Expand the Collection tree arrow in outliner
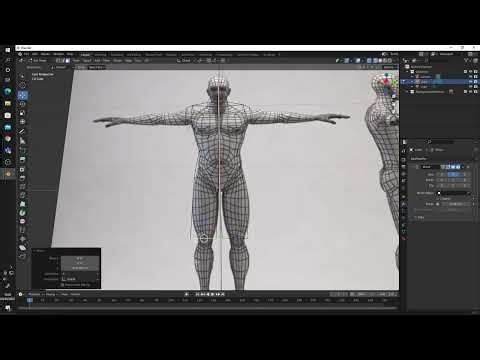The height and width of the screenshot is (360, 480). (x=407, y=72)
